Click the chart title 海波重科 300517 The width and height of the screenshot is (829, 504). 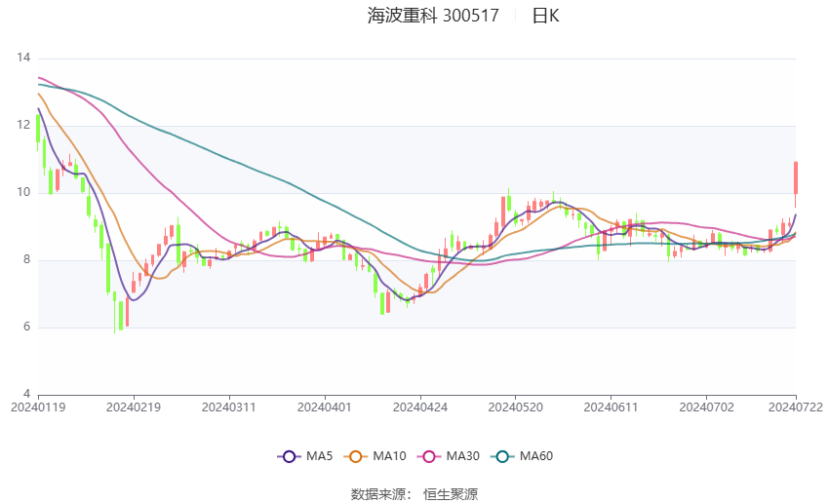click(433, 16)
